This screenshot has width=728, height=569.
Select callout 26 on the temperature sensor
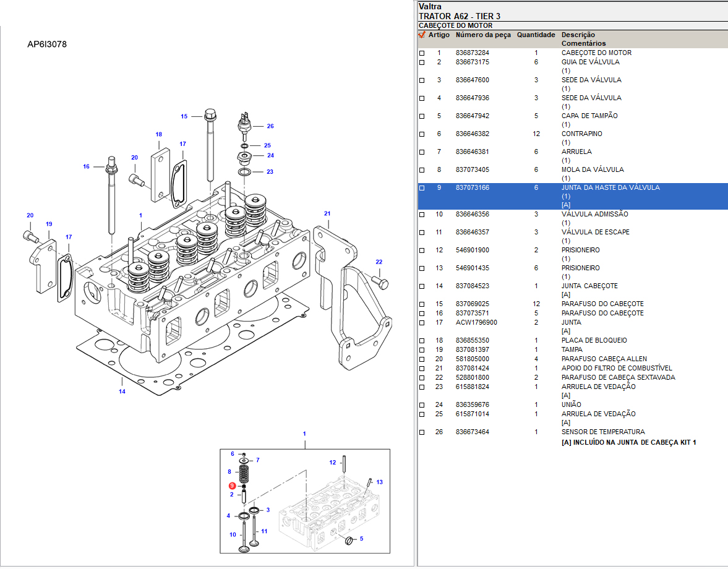(270, 126)
